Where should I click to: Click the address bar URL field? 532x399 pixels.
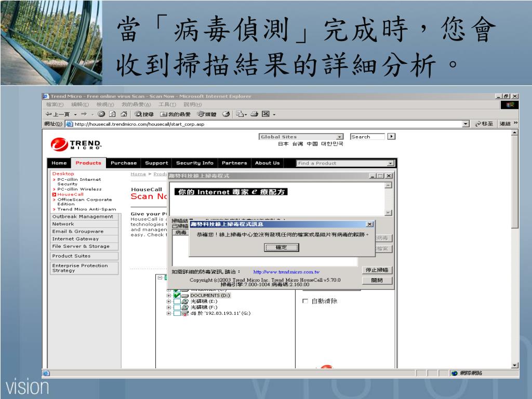point(268,124)
